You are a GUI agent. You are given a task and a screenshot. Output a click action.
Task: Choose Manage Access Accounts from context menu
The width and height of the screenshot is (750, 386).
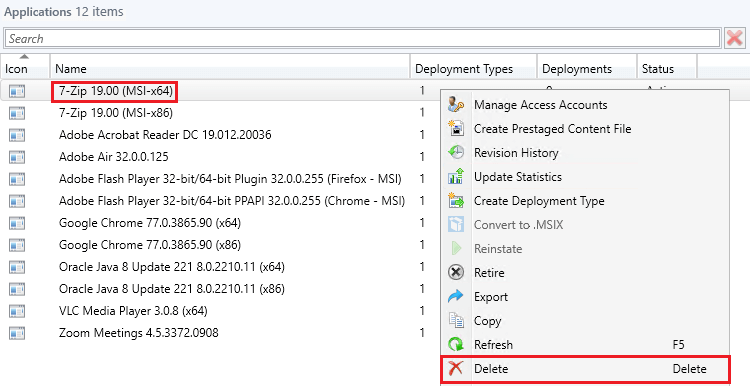[x=585, y=105]
